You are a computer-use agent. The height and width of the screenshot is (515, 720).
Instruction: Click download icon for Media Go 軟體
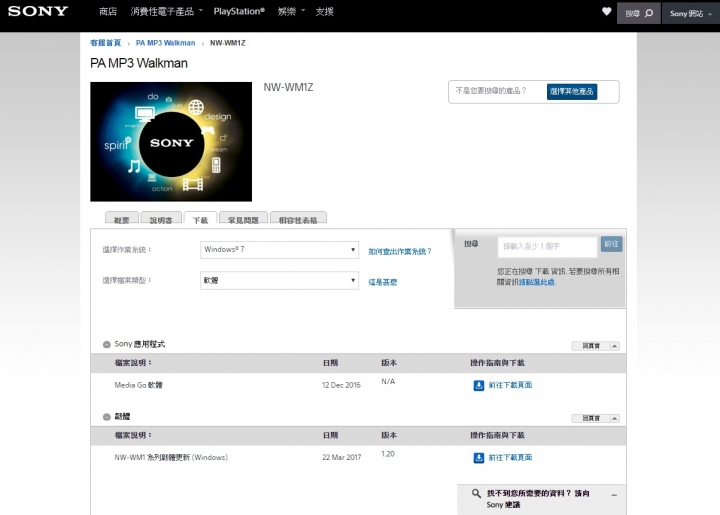[478, 385]
